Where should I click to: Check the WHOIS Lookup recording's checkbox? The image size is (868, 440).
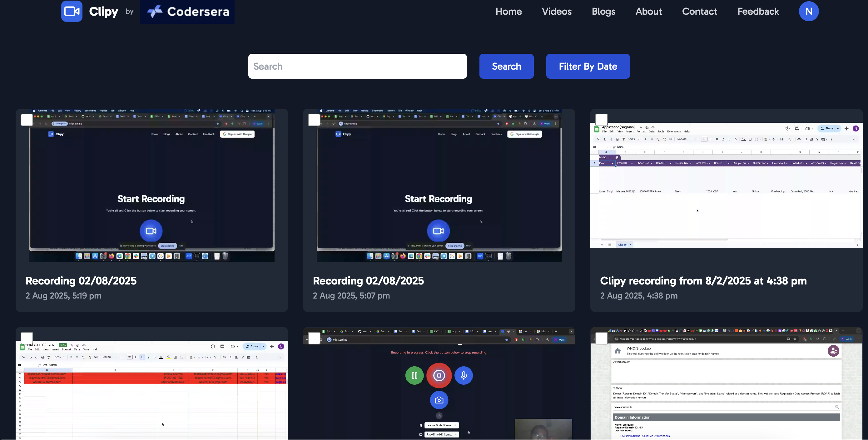[x=601, y=338]
